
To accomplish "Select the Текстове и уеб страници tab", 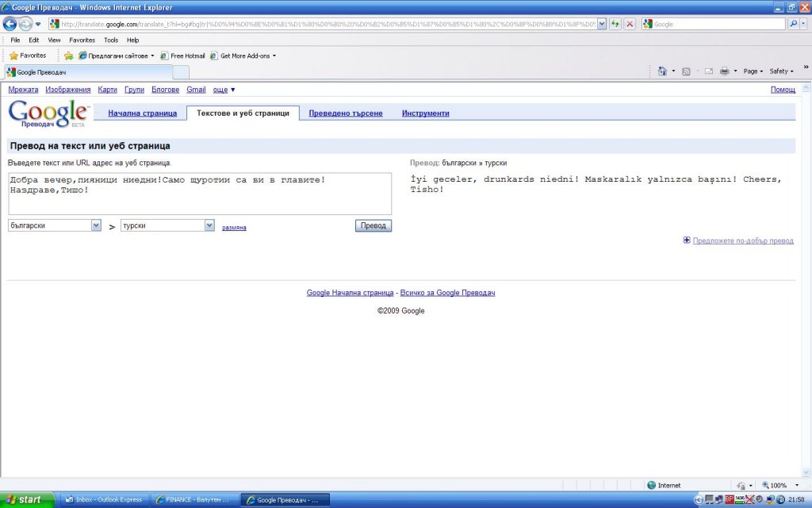I will pyautogui.click(x=243, y=113).
